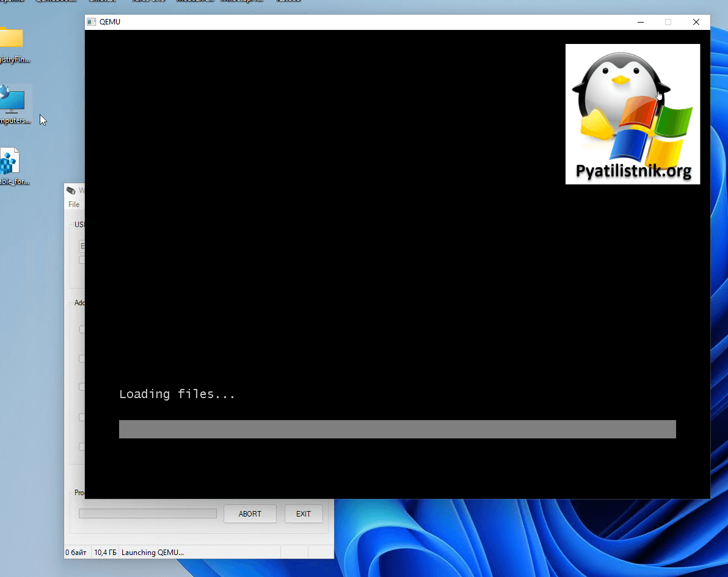Toggle the last checkbox in Add to USB group
This screenshot has height=577, width=728.
tap(82, 446)
